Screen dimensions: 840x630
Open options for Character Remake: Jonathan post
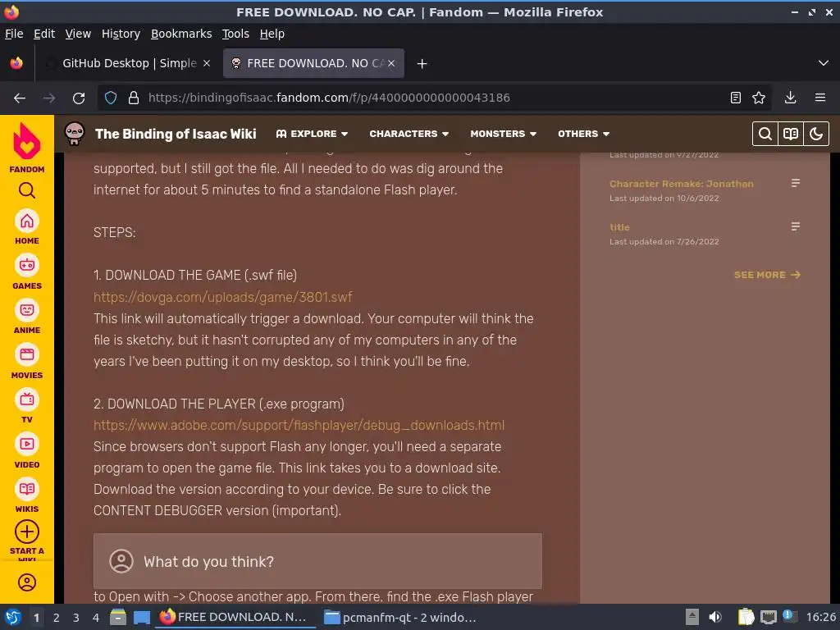796,183
